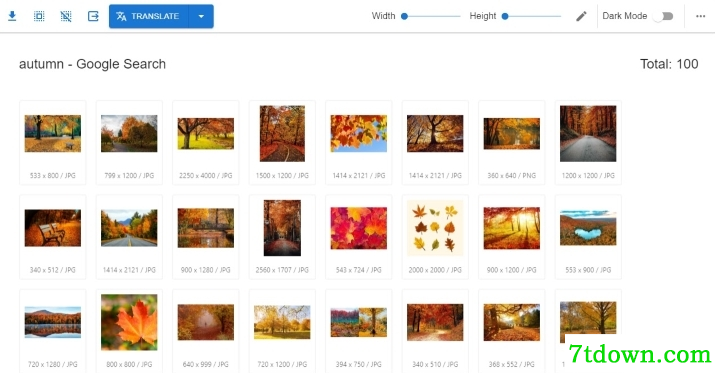Select the heart-shaped lake thumbnail

click(588, 228)
